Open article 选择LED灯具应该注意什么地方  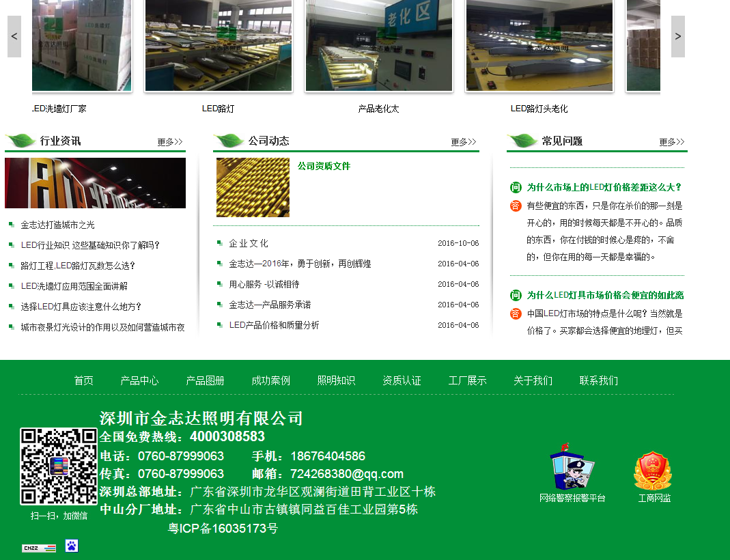pyautogui.click(x=81, y=307)
